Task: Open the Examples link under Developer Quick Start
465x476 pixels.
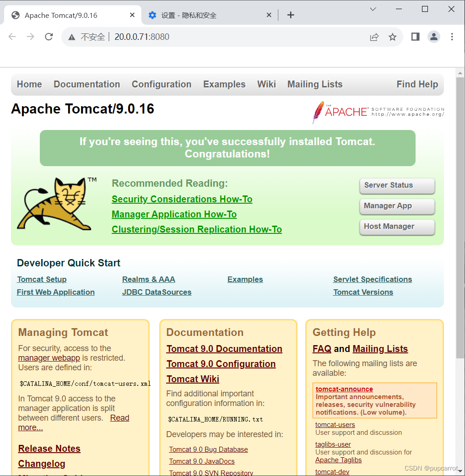Action: pos(245,279)
